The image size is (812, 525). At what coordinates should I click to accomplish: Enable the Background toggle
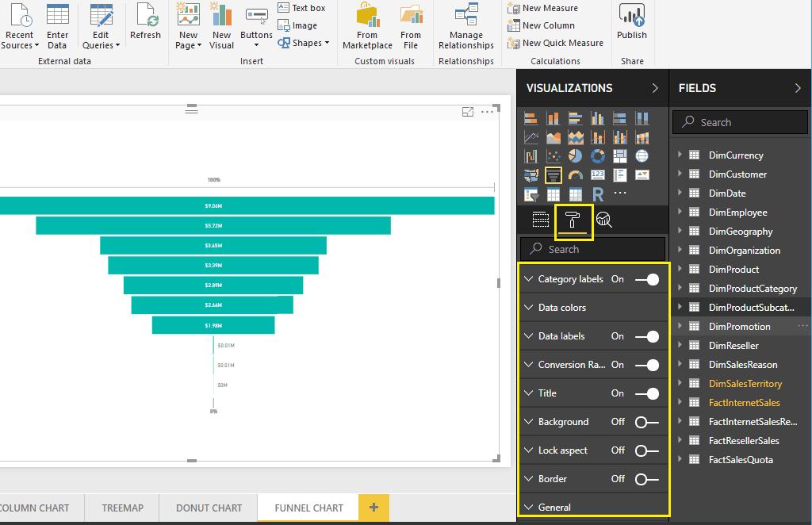point(647,422)
